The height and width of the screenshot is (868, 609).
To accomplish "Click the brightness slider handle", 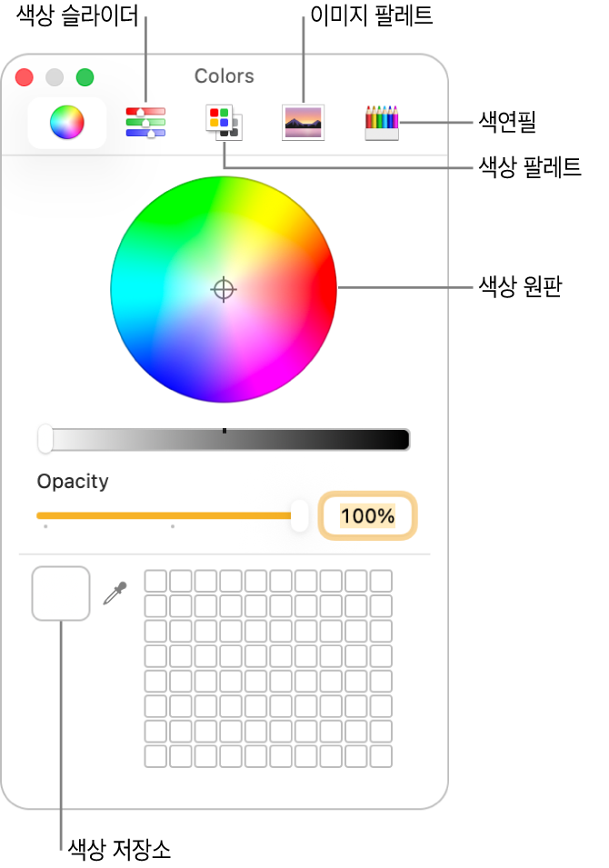I will (45, 439).
